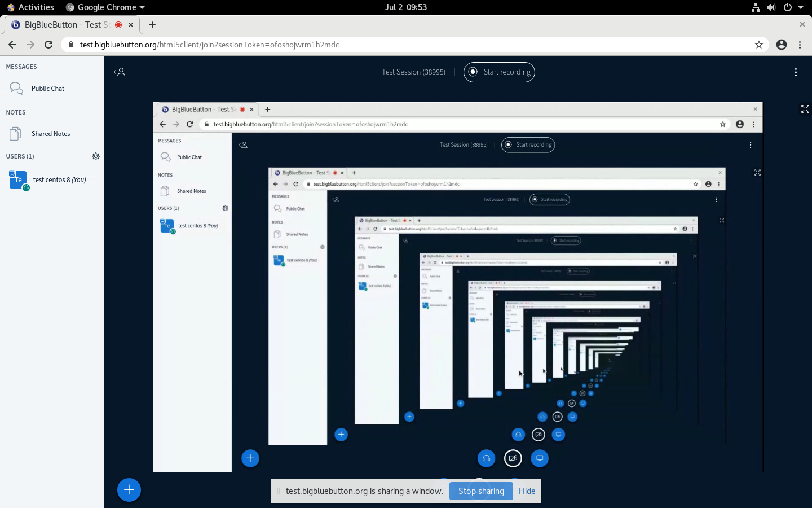Click the Chrome profile avatar icon
This screenshot has width=812, height=508.
point(782,44)
